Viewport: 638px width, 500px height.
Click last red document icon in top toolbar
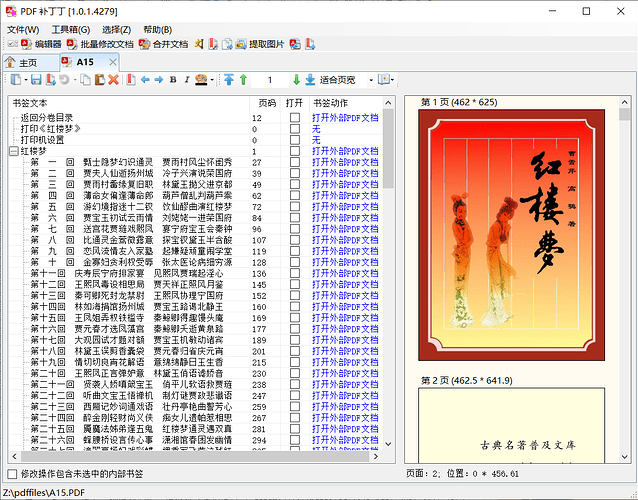coord(310,44)
